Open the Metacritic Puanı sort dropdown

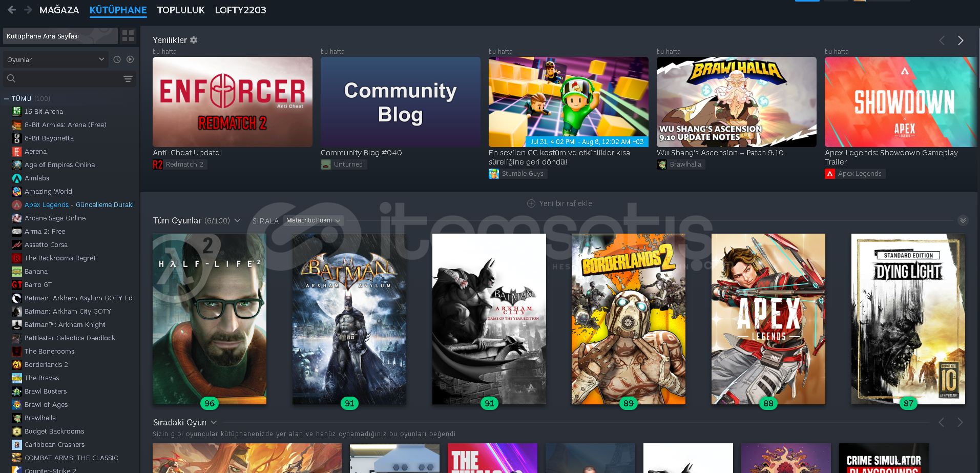tap(313, 220)
